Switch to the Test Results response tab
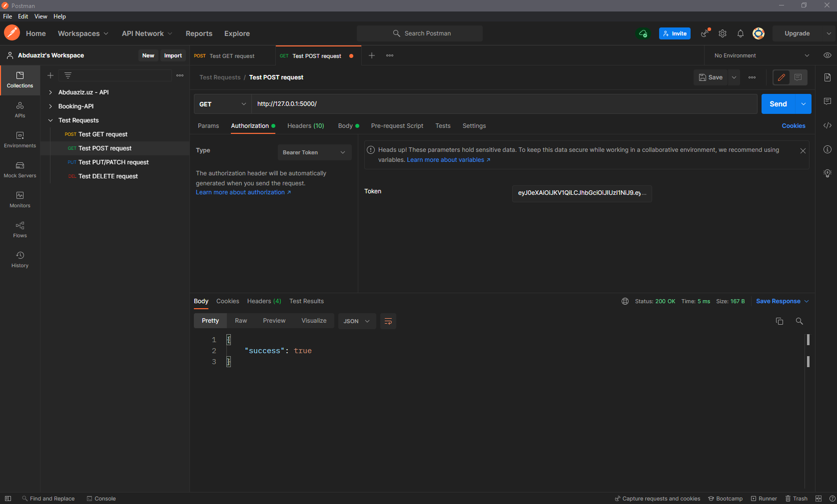The width and height of the screenshot is (837, 504). 306,301
